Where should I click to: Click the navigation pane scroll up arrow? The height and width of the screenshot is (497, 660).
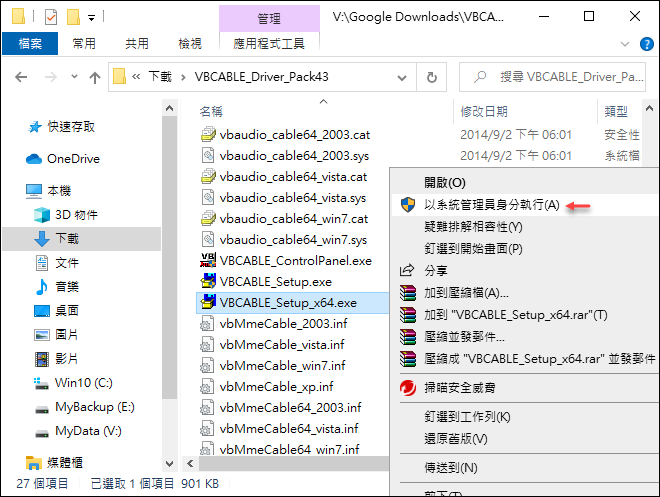(169, 108)
